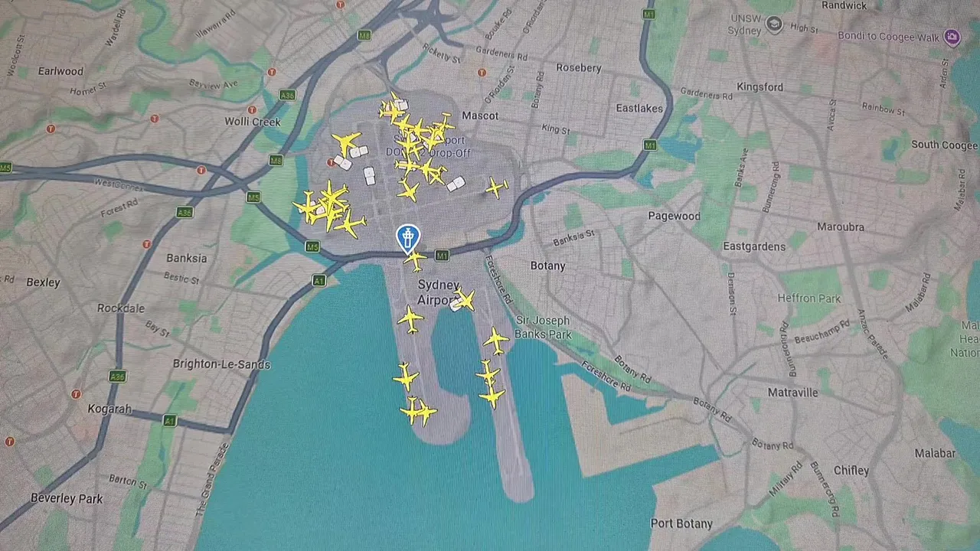980x551 pixels.
Task: Select the Kingsford suburb label
Action: coord(759,87)
